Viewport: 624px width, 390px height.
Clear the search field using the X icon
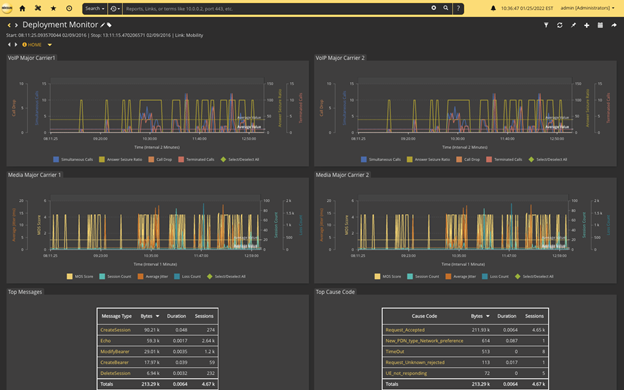click(x=434, y=8)
